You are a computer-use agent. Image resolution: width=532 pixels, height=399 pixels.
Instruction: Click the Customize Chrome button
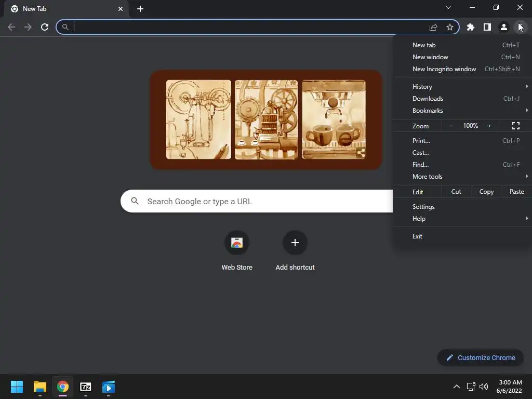pos(481,357)
